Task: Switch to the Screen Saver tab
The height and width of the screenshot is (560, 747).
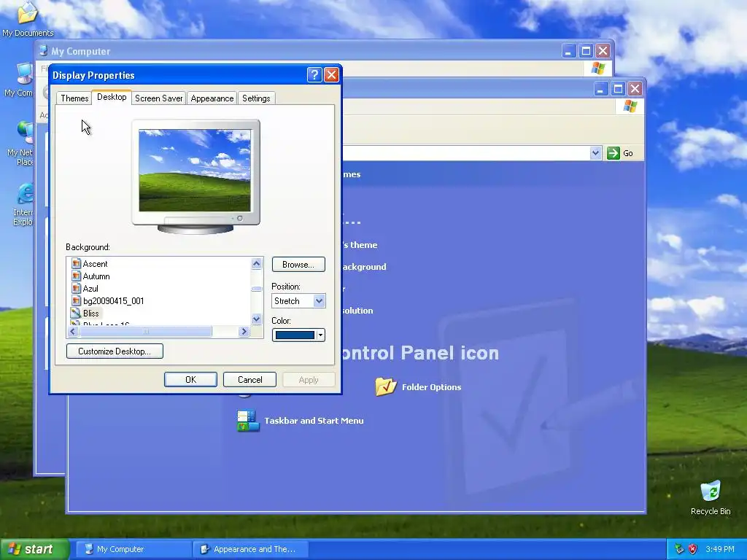Action: point(158,98)
